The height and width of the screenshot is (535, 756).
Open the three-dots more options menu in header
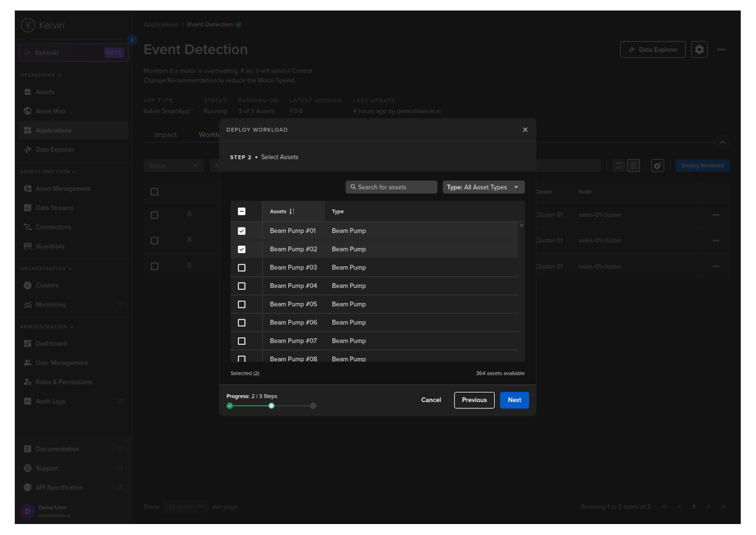[721, 50]
